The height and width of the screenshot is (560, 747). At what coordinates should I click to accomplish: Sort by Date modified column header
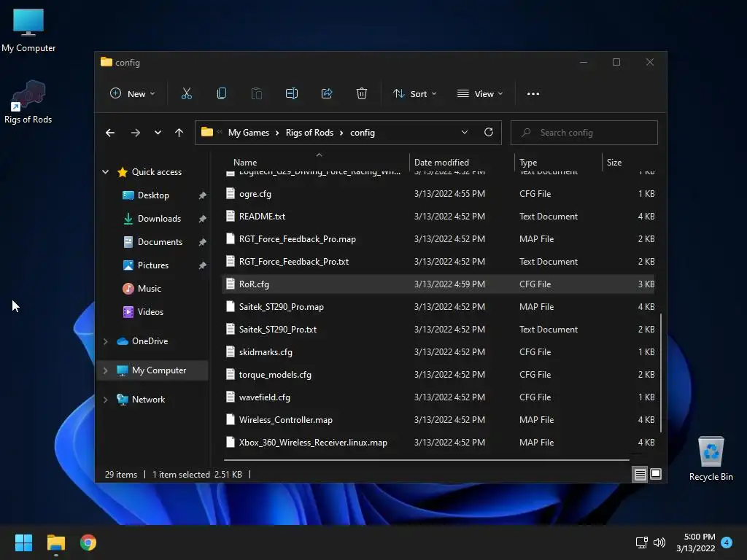click(462, 162)
